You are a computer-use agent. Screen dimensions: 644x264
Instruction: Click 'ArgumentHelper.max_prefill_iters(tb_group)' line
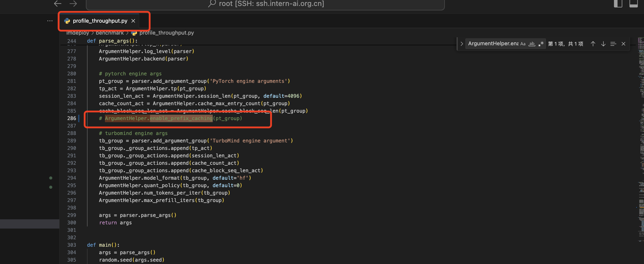(162, 200)
